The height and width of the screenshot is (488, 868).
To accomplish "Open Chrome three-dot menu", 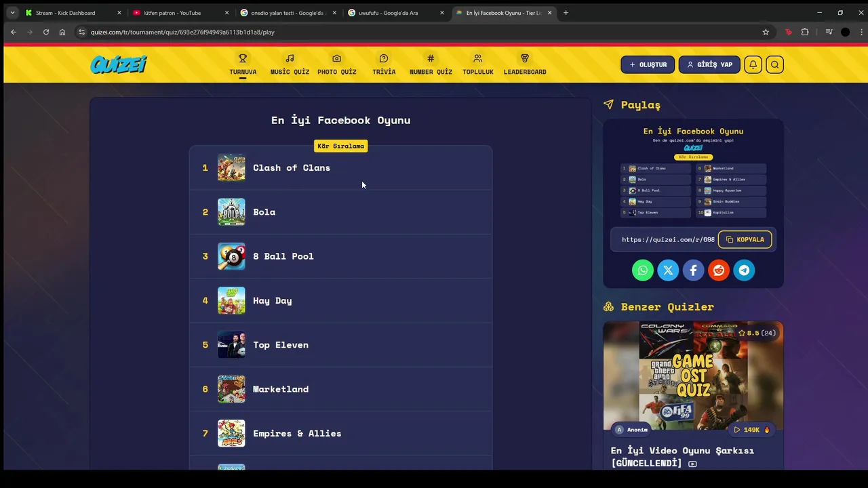I will 862,32.
